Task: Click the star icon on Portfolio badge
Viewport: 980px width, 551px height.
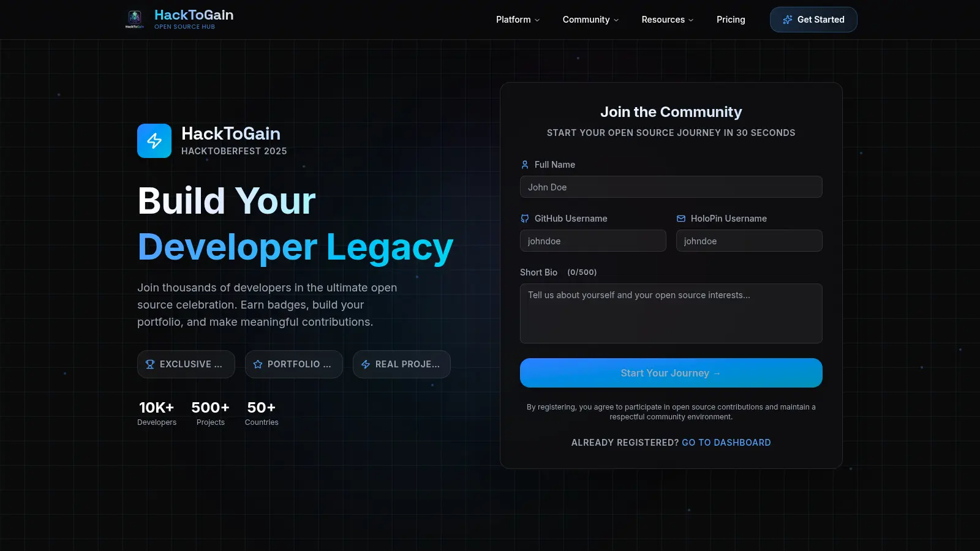Action: (258, 364)
